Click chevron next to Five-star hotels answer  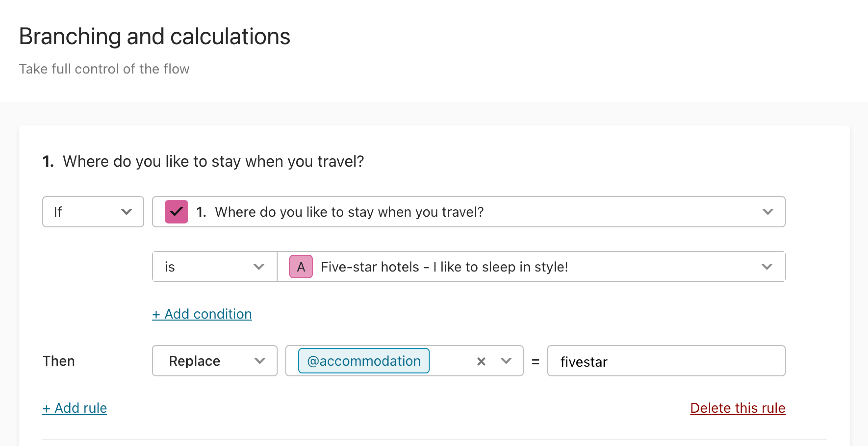pyautogui.click(x=767, y=267)
